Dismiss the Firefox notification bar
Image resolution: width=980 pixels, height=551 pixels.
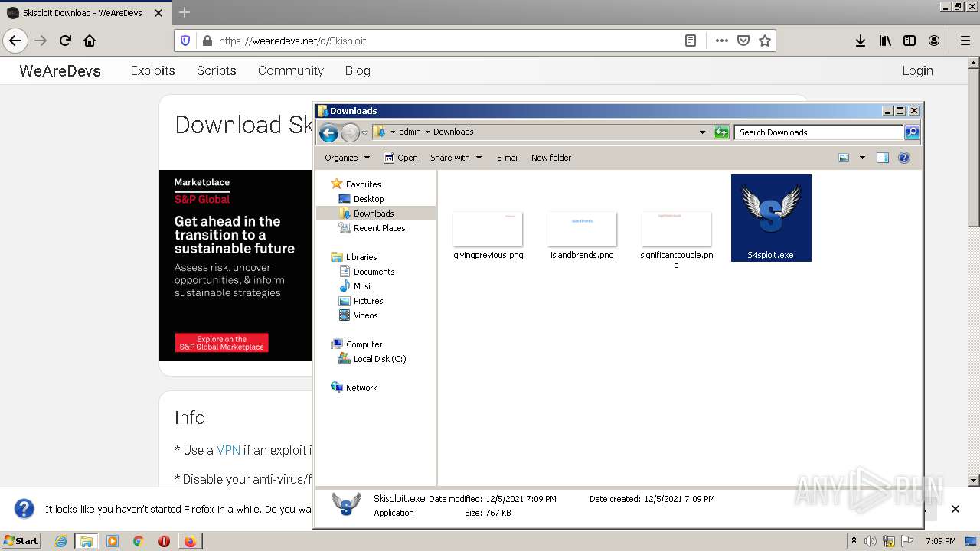[955, 509]
